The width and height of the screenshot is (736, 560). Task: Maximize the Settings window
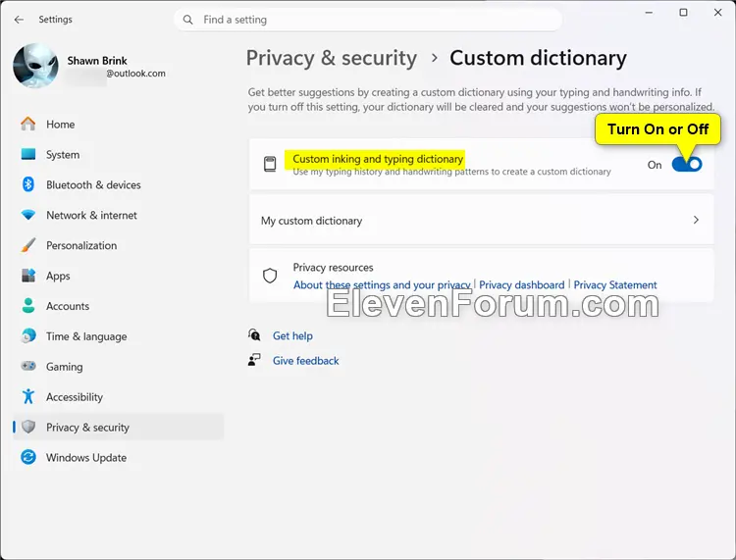pos(683,13)
